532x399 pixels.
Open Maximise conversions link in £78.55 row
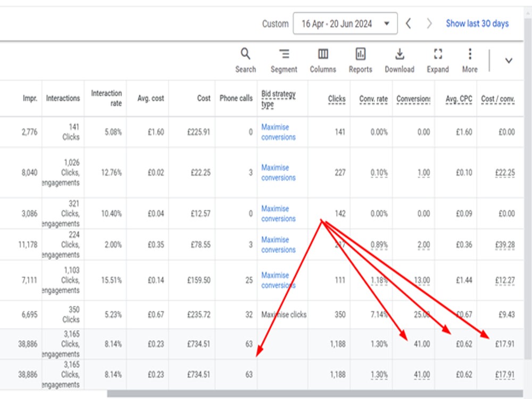278,245
